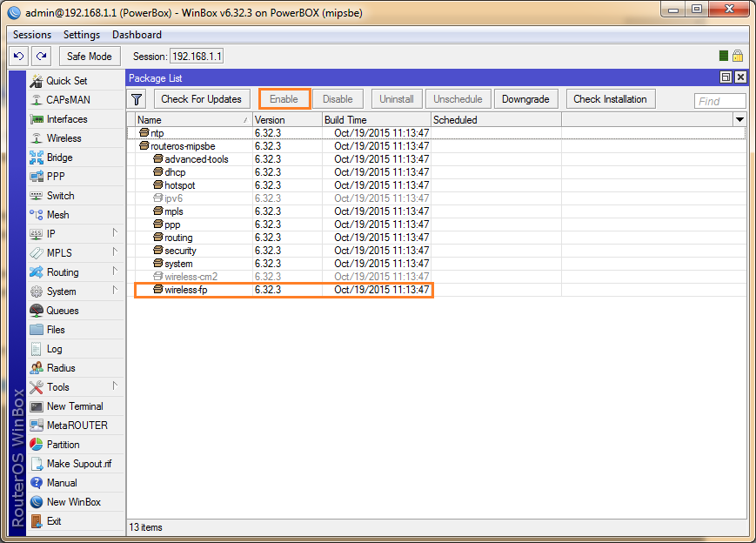Viewport: 756px width, 543px height.
Task: Click the Check Installation button
Action: (610, 99)
